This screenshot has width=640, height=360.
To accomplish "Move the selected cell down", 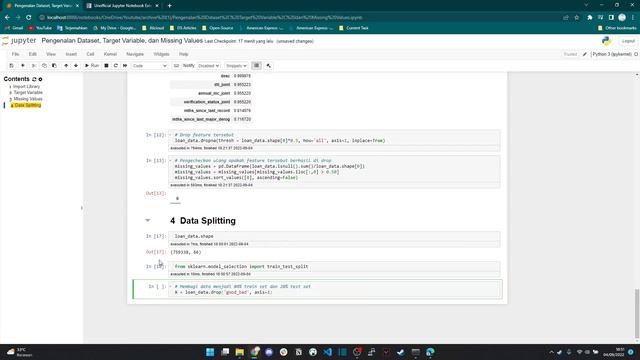I will 76,66.
